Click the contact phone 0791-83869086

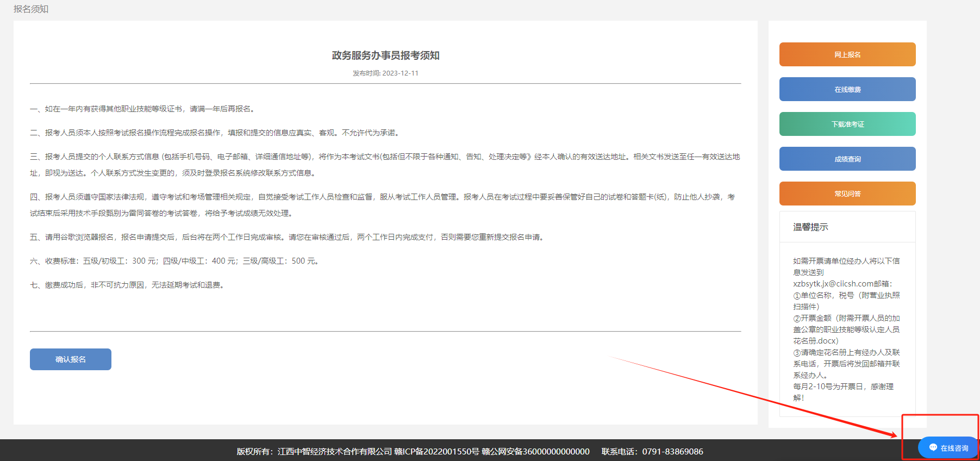(x=672, y=451)
